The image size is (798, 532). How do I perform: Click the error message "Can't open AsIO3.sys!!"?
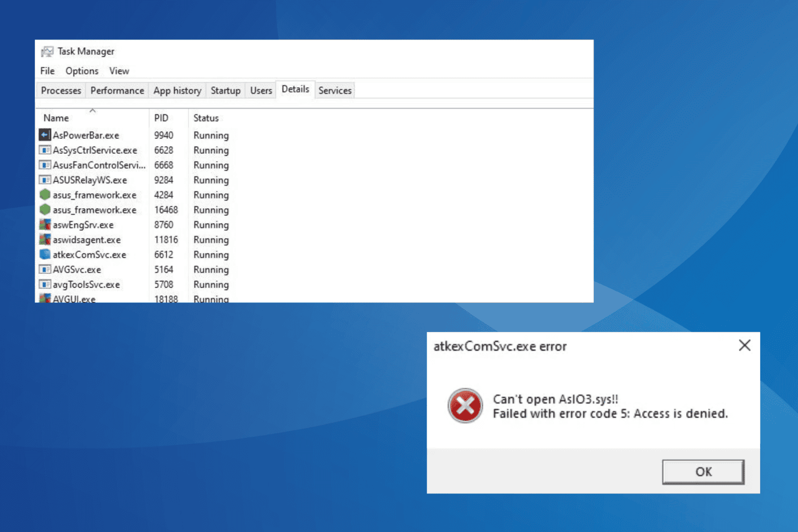point(555,400)
